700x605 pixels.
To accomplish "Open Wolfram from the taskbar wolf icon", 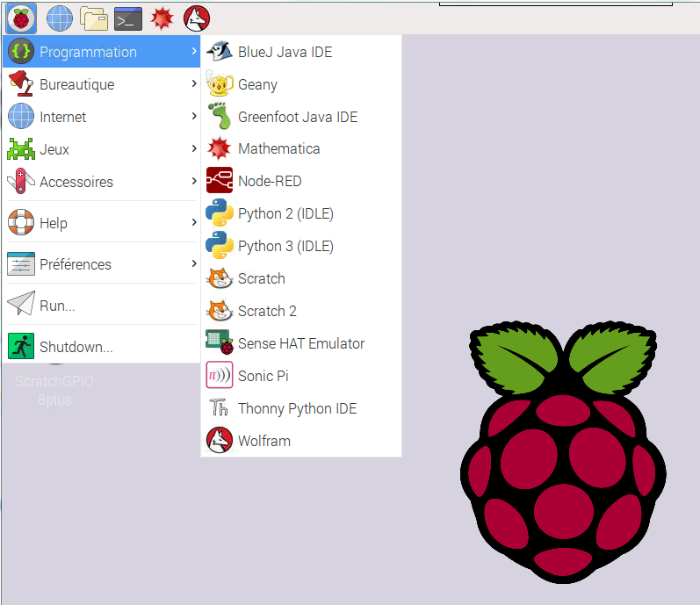I will (x=197, y=18).
